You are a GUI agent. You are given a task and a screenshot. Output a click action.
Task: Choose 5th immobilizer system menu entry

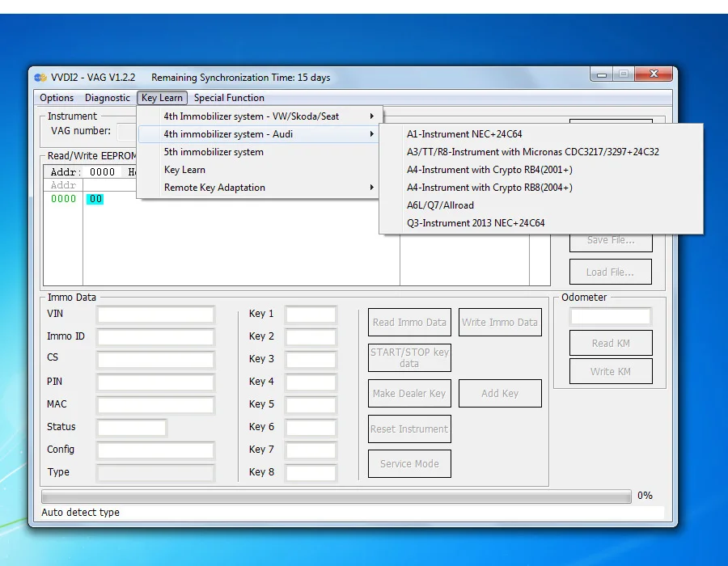[x=259, y=152]
